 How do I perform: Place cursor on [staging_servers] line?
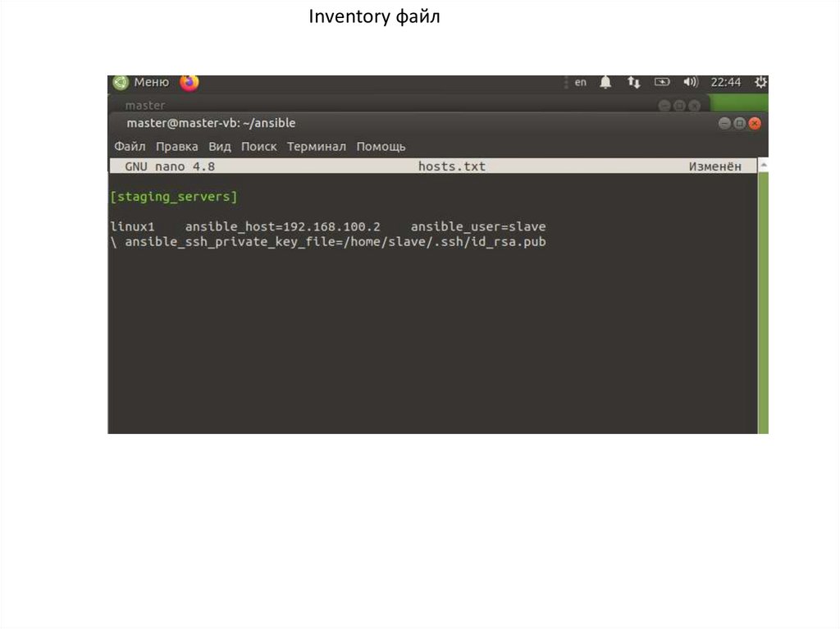pos(174,197)
